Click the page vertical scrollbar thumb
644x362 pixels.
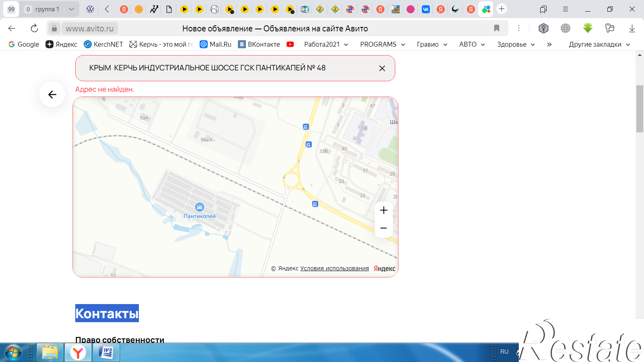coord(640,109)
